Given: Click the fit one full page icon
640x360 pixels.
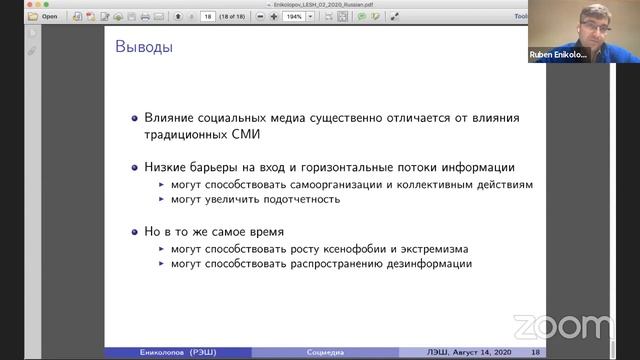Looking at the screenshot, I should tap(343, 17).
